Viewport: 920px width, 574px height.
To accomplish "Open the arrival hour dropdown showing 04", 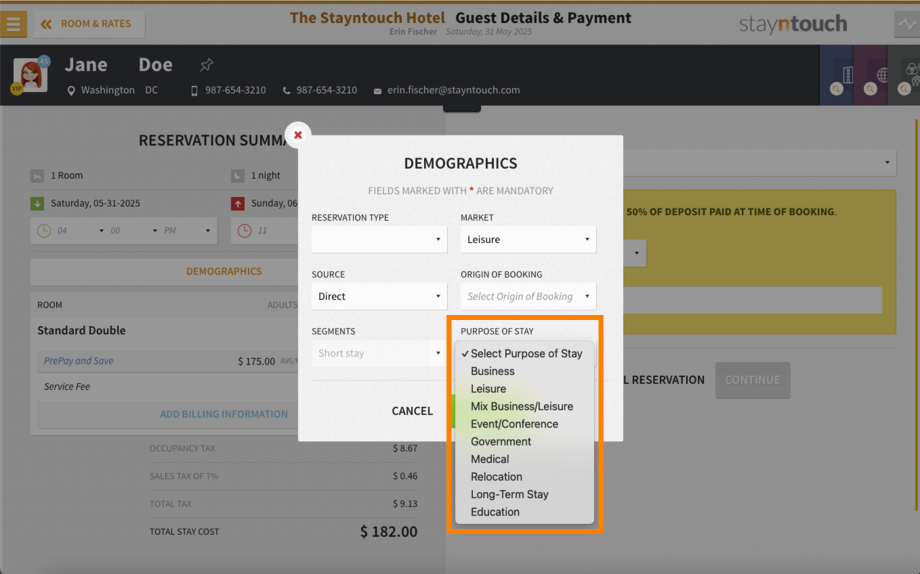I will pyautogui.click(x=80, y=231).
